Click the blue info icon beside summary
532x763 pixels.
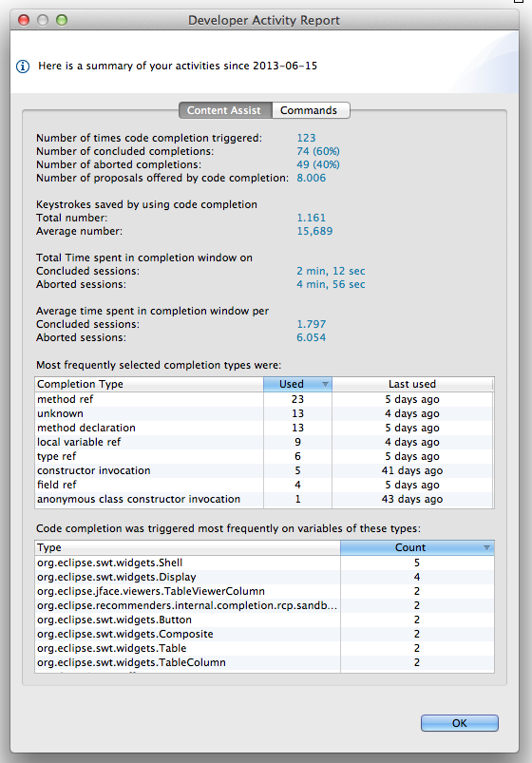tap(23, 67)
